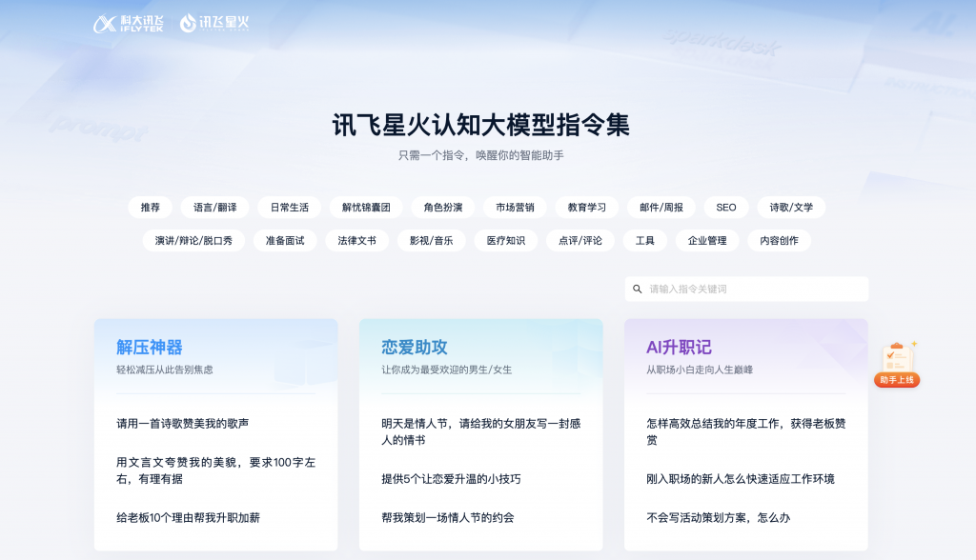The width and height of the screenshot is (976, 560).
Task: Click the subtitle 轻松减压从此告别焦虑
Action: [164, 370]
